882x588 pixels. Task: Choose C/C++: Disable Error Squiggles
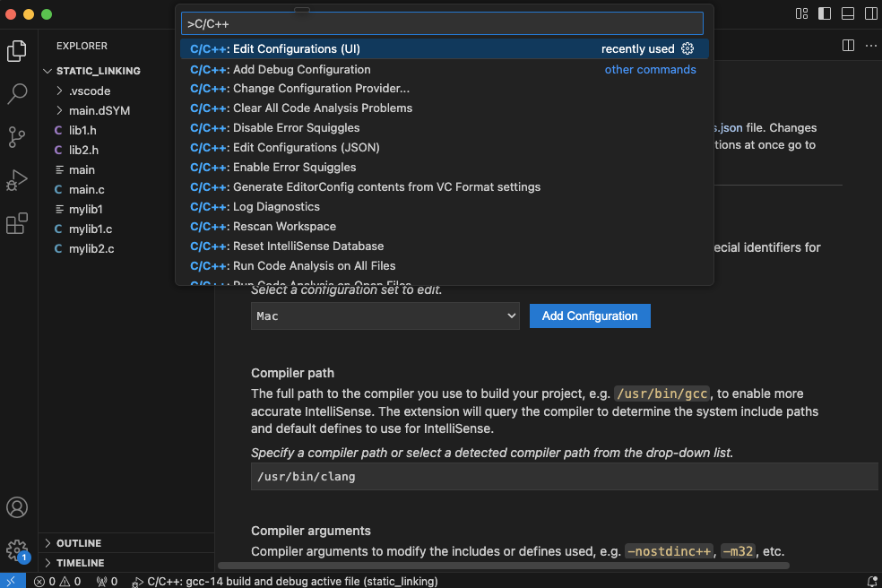click(444, 127)
